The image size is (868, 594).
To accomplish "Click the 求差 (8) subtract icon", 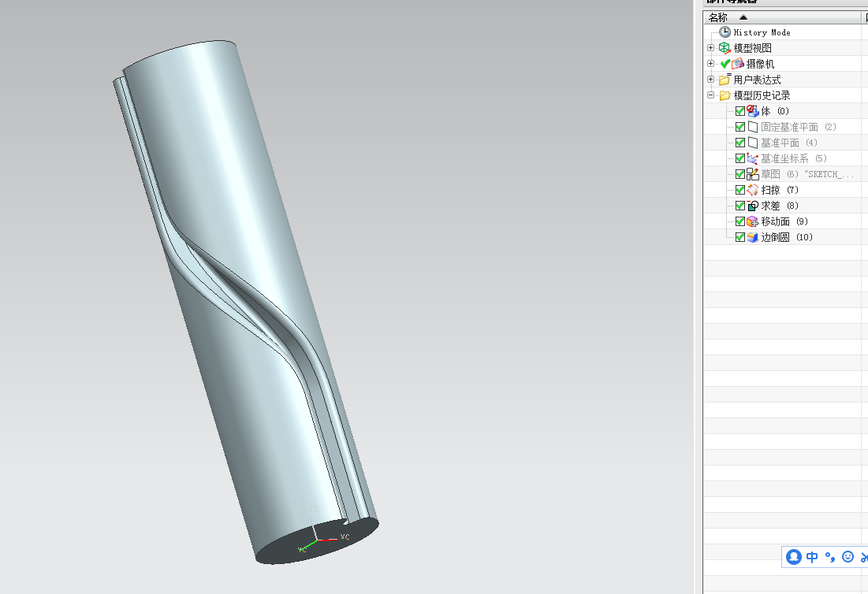I will (x=752, y=206).
